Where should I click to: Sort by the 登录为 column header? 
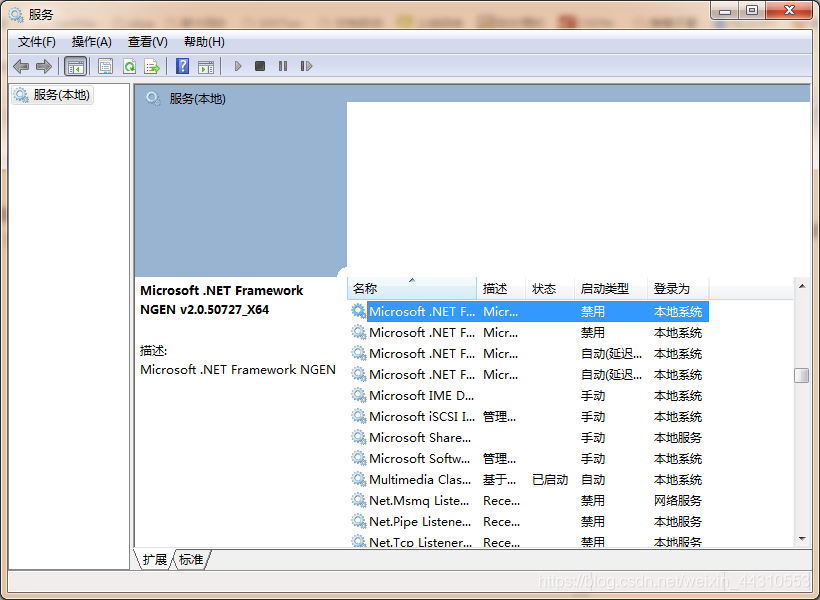pos(678,288)
